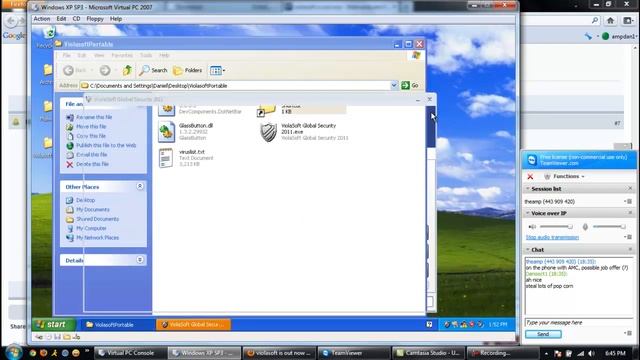Click the Send button in TeamViewer chat
640x360 pixels.
(543, 334)
